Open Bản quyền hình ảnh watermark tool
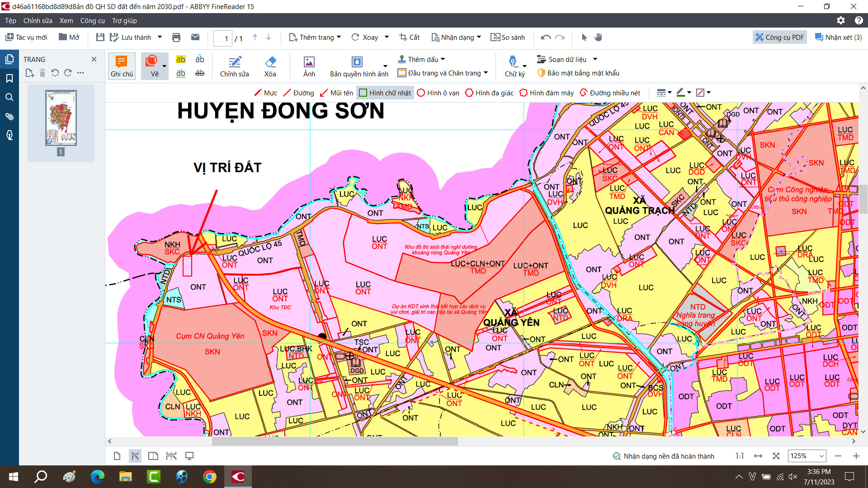The image size is (868, 488). [x=359, y=66]
